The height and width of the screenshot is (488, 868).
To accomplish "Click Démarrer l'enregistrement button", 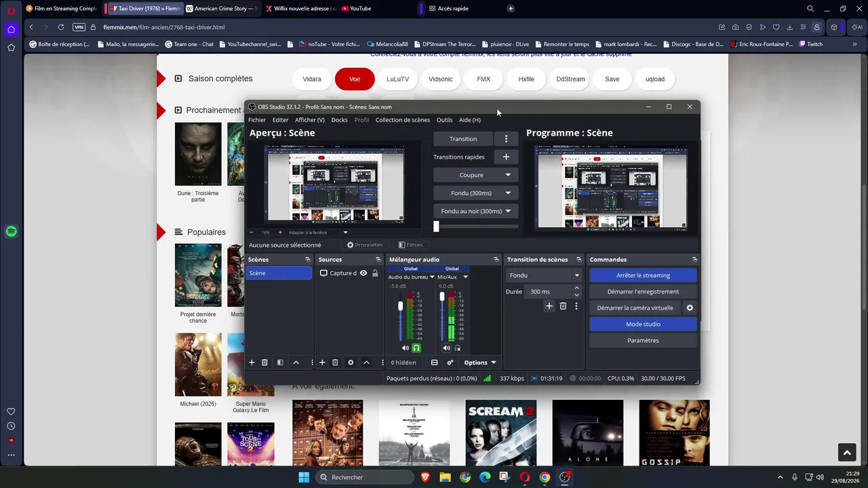I will click(643, 291).
